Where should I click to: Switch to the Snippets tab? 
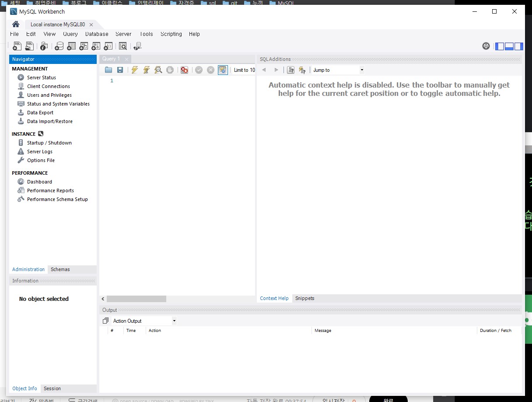click(x=304, y=298)
